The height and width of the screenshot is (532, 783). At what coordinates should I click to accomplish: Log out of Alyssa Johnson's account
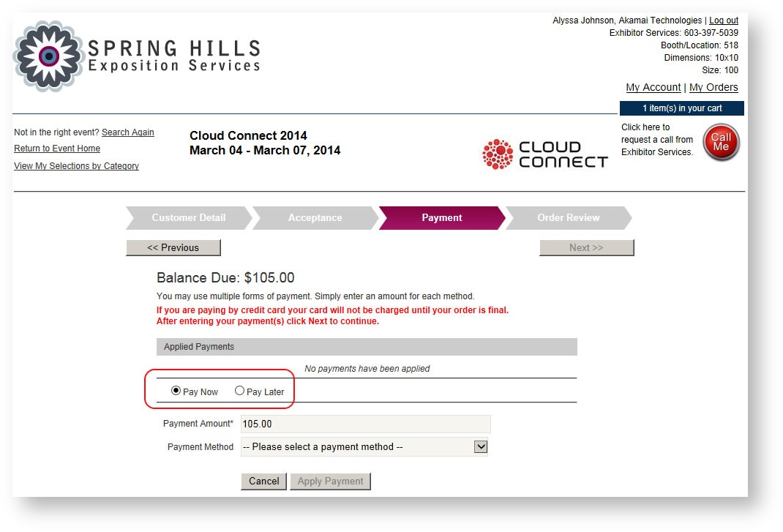point(723,20)
